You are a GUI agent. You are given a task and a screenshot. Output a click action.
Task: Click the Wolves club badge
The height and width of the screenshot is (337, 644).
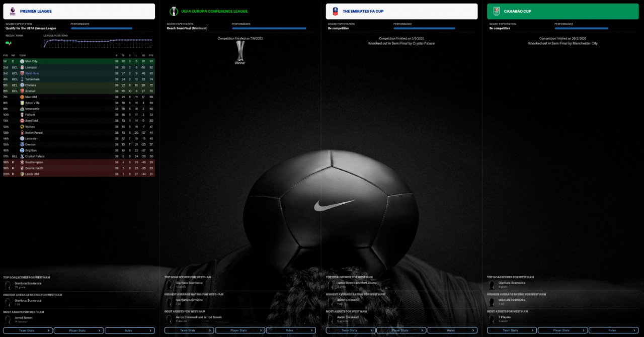tap(22, 127)
